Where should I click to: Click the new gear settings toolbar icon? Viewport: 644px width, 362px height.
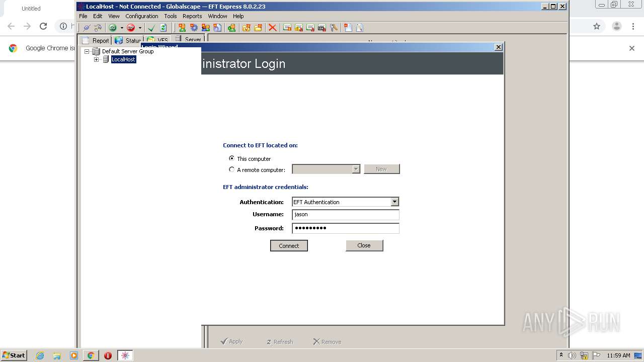click(194, 28)
